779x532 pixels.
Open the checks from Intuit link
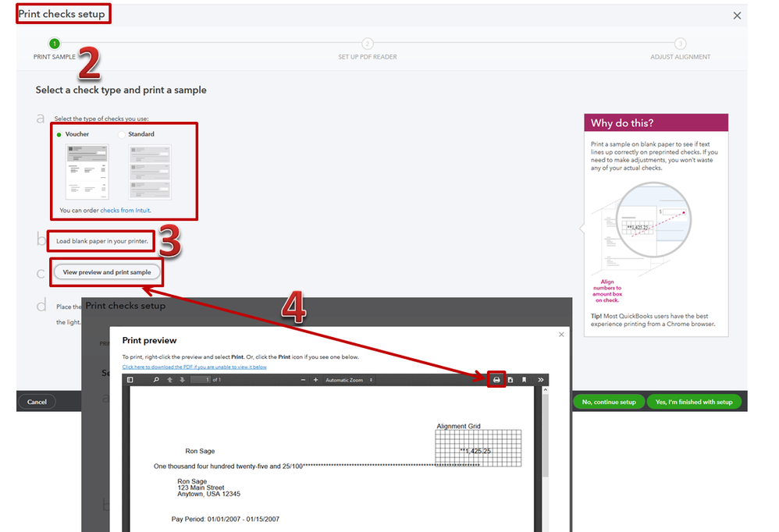(125, 211)
